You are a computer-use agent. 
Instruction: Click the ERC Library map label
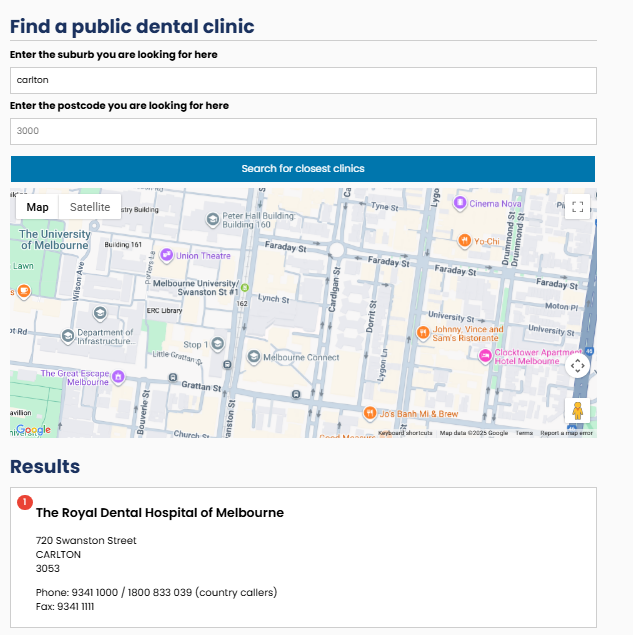click(164, 311)
